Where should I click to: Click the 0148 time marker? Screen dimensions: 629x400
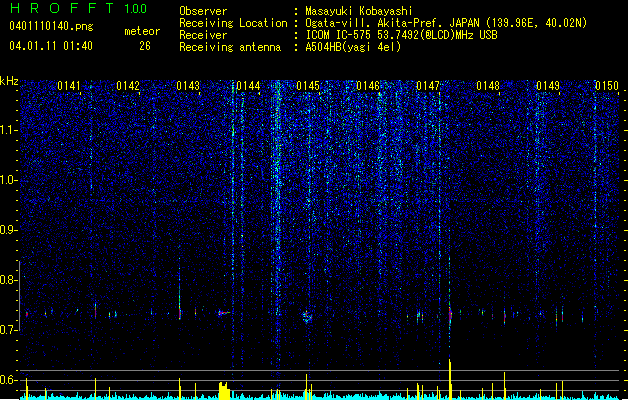[x=488, y=86]
